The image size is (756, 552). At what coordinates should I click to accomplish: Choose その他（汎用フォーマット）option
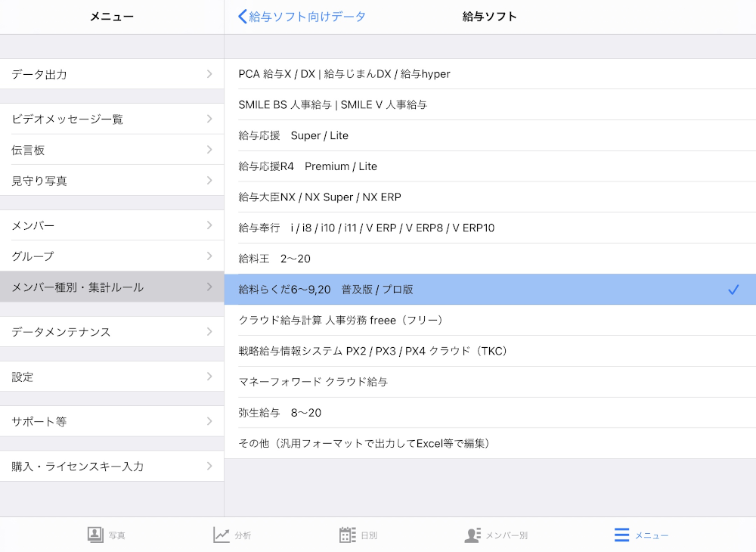(x=490, y=444)
